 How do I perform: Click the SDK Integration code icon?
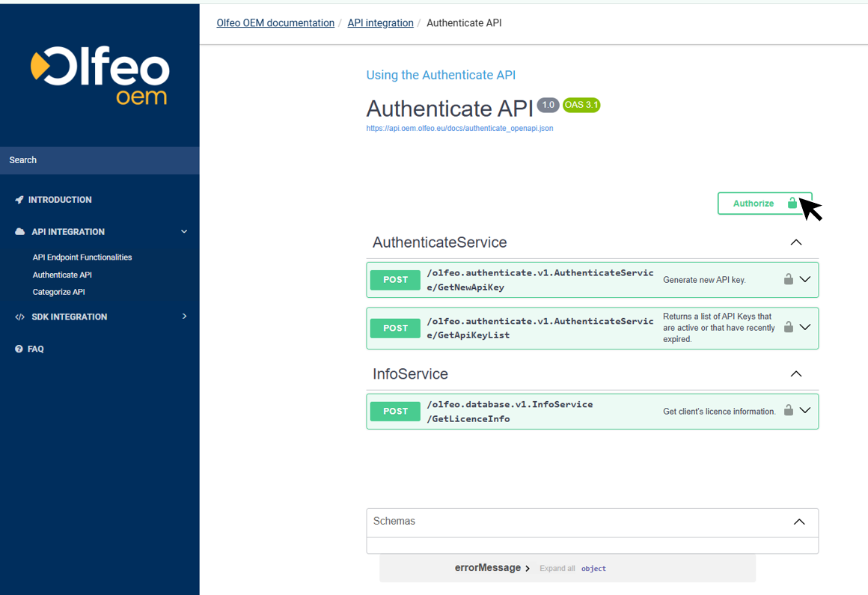tap(20, 317)
